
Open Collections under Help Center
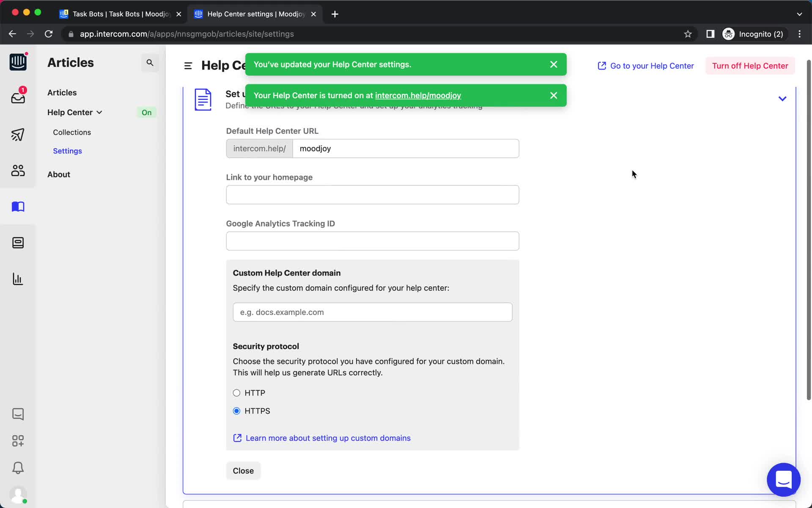[x=72, y=132]
